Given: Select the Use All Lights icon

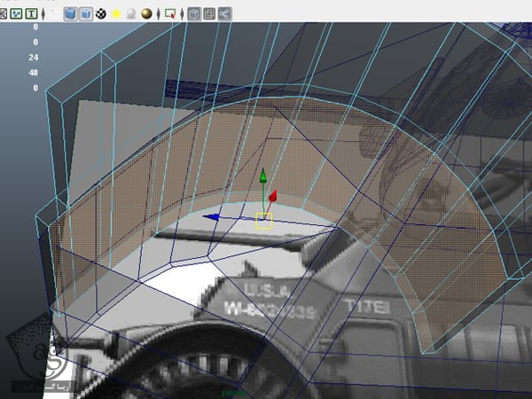Looking at the screenshot, I should coord(115,13).
